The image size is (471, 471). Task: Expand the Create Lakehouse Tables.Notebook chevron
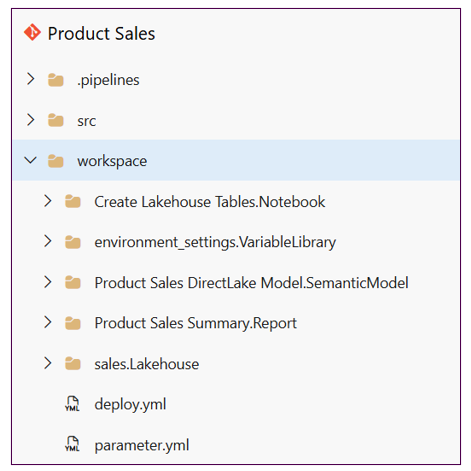click(x=48, y=201)
